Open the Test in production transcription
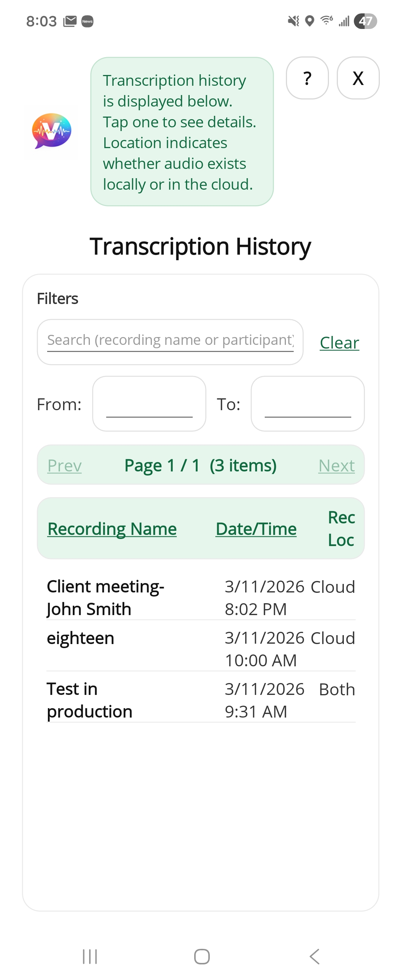The width and height of the screenshot is (401, 980). pos(90,700)
